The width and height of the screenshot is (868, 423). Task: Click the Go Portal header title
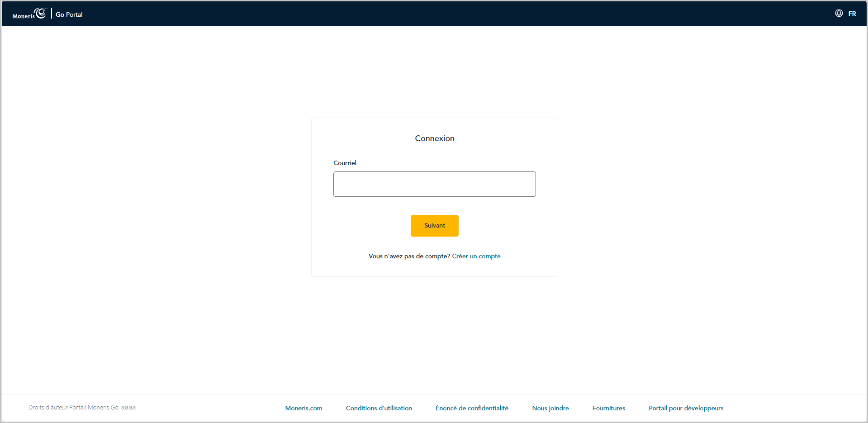69,14
